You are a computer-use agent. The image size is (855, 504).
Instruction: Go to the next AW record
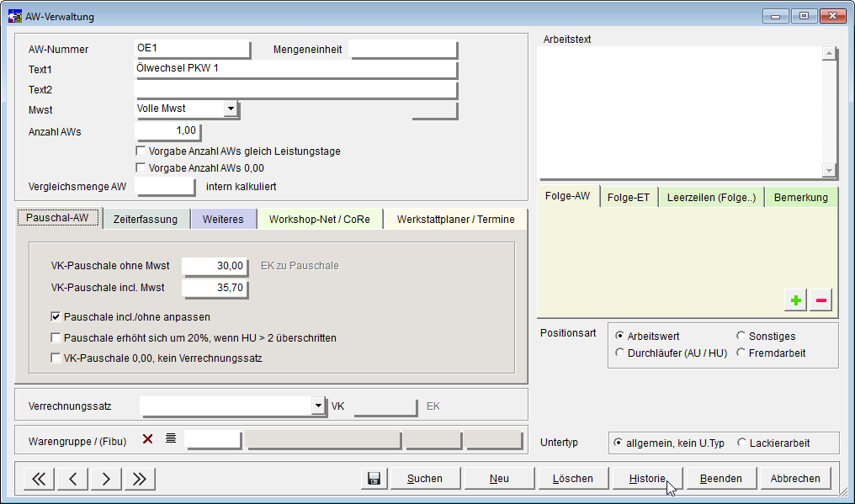tap(106, 479)
